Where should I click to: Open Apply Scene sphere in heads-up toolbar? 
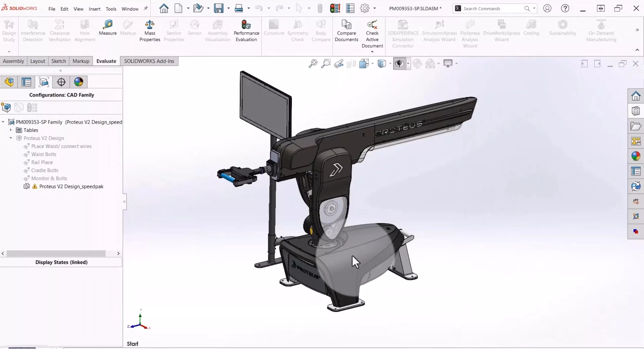pos(430,64)
